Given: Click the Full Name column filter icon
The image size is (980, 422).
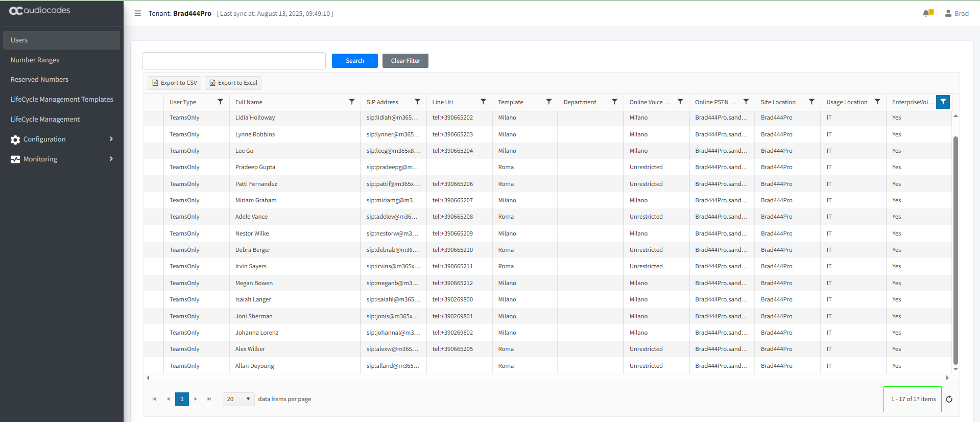Looking at the screenshot, I should click(x=352, y=102).
